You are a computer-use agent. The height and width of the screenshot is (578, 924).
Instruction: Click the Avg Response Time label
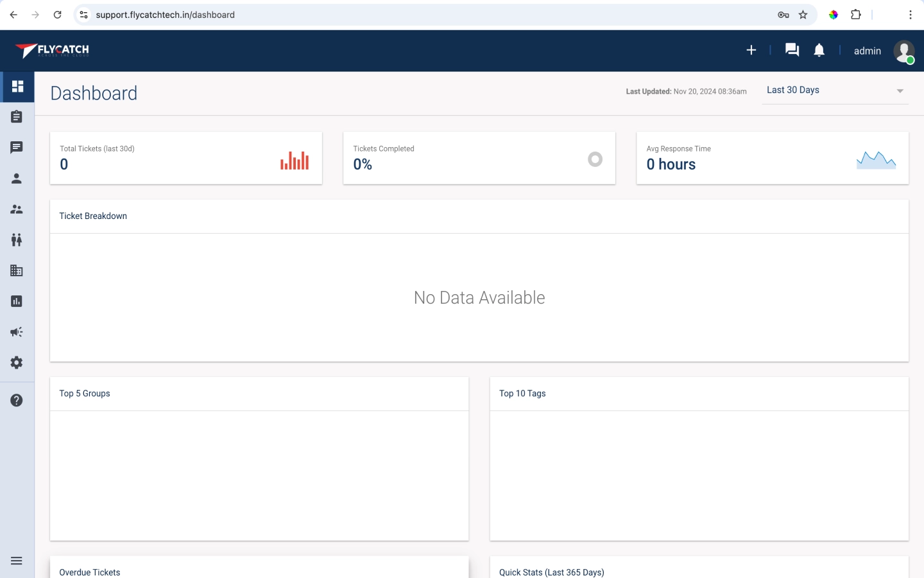click(678, 148)
